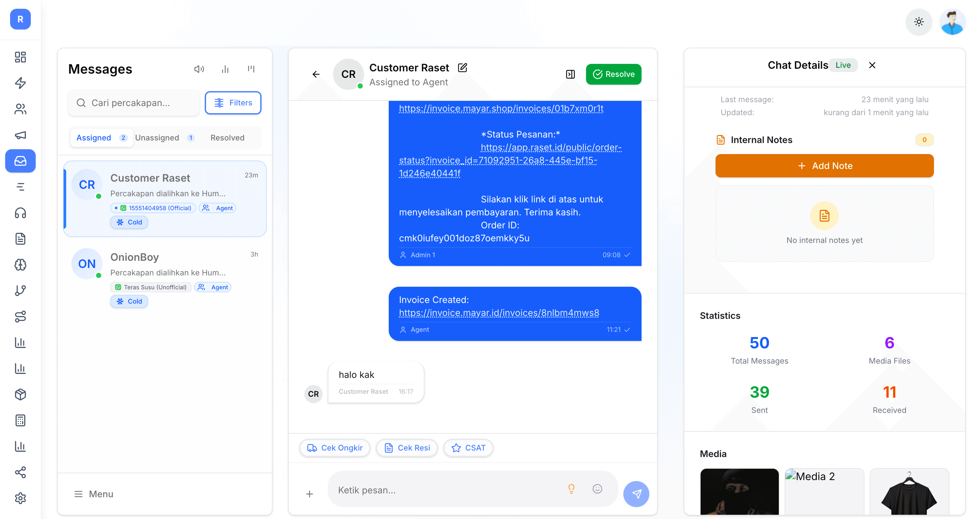This screenshot has width=980, height=519.
Task: Expand the attachment plus menu beside message box
Action: coord(310,493)
